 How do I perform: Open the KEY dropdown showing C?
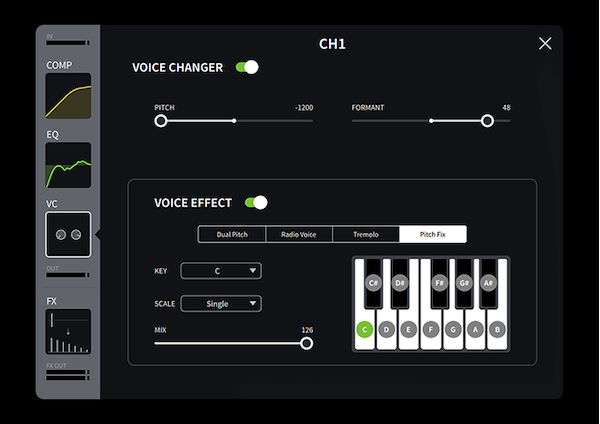pos(220,270)
